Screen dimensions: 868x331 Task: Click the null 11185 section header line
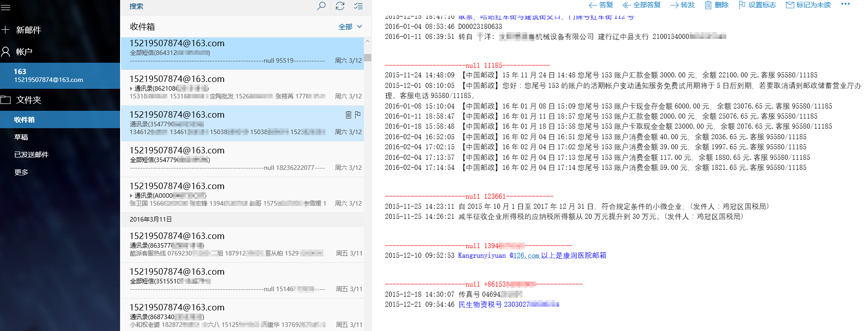coord(467,65)
